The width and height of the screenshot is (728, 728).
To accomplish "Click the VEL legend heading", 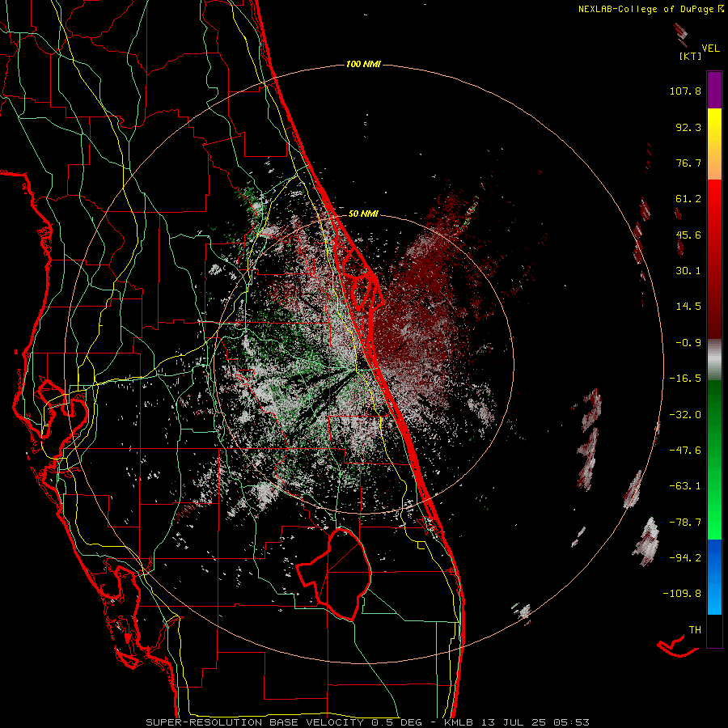I will point(710,48).
